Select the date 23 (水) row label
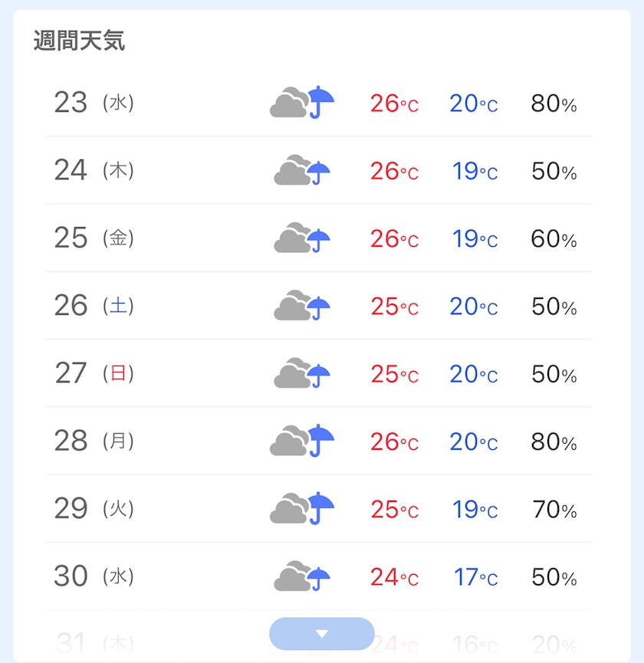This screenshot has width=644, height=663. (x=94, y=103)
